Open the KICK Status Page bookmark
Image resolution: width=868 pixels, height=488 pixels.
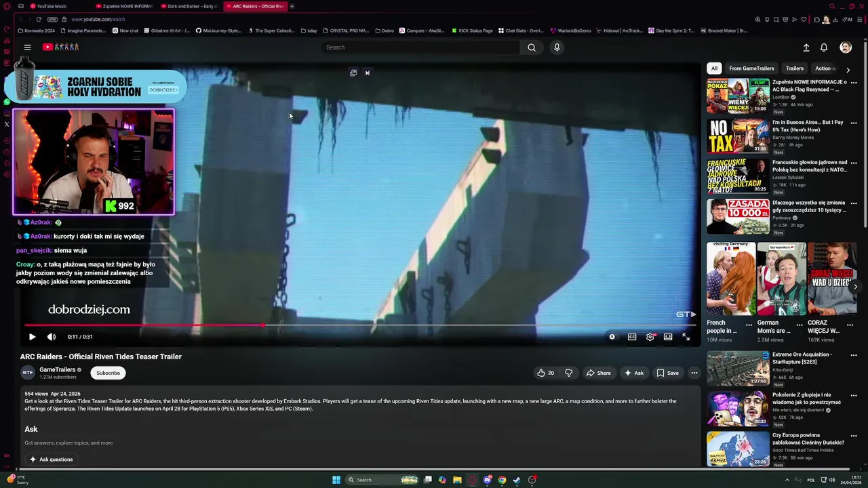471,30
